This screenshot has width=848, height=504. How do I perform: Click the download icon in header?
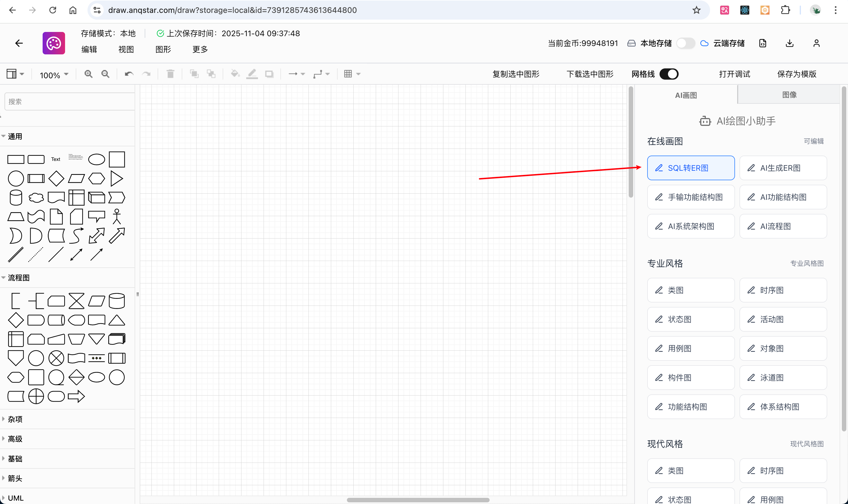coord(790,43)
